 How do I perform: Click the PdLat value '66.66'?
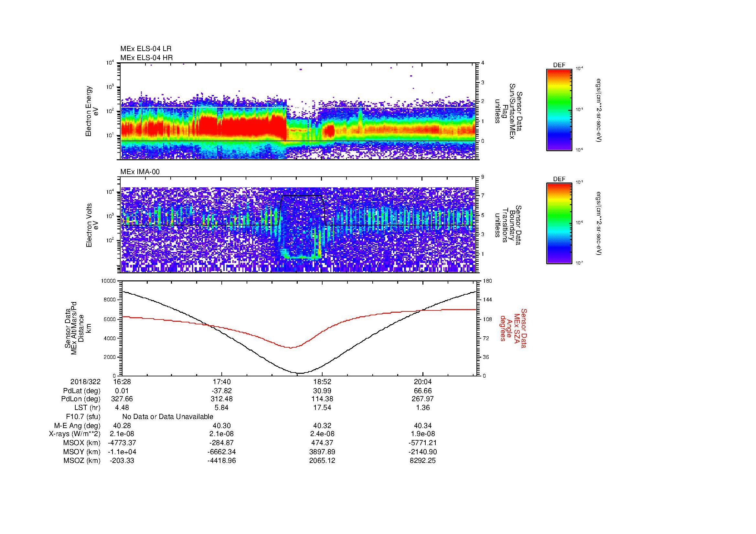423,391
